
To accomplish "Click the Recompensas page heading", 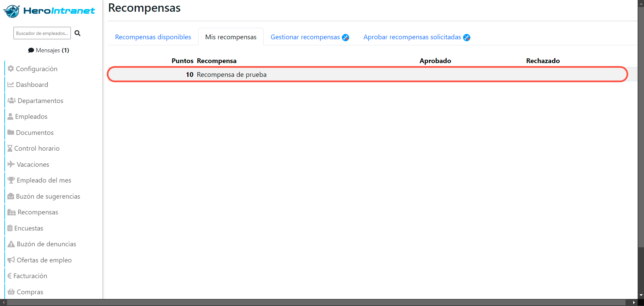I will pos(144,8).
